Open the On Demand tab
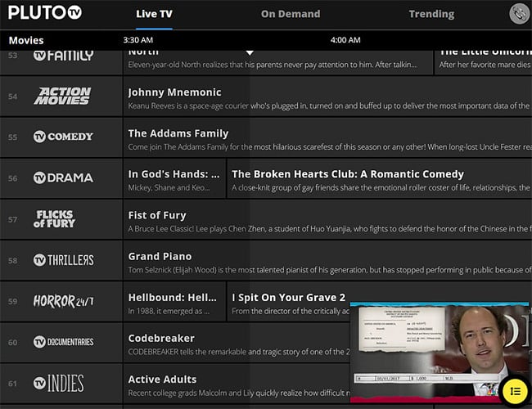The width and height of the screenshot is (532, 409). tap(291, 14)
